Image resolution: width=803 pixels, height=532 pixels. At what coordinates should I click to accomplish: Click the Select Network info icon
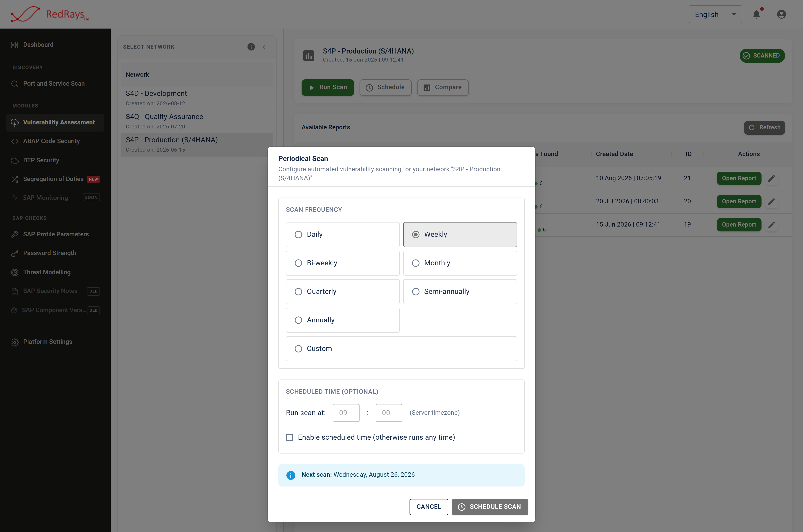pos(251,47)
